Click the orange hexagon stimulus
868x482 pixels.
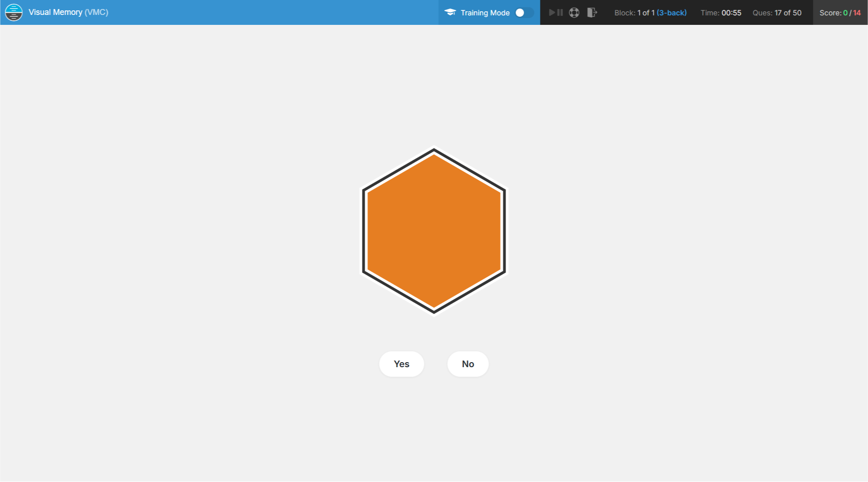pyautogui.click(x=434, y=231)
